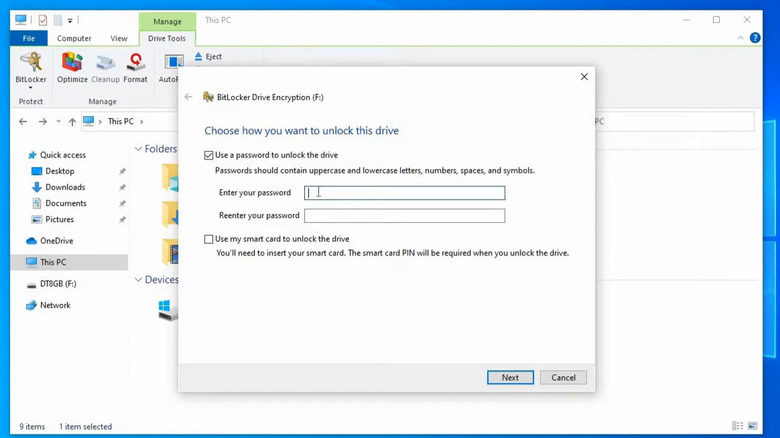Close the BitLocker Drive Encryption dialog
Image resolution: width=780 pixels, height=438 pixels.
pos(584,77)
